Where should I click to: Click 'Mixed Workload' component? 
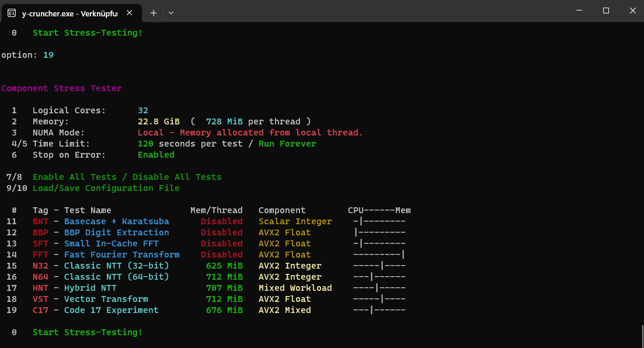(295, 288)
